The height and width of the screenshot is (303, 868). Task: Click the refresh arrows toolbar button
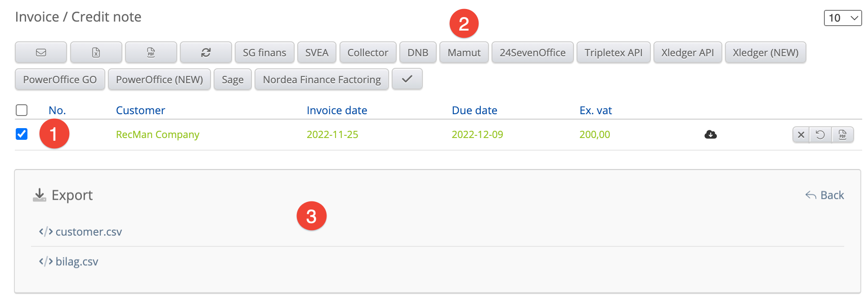206,53
